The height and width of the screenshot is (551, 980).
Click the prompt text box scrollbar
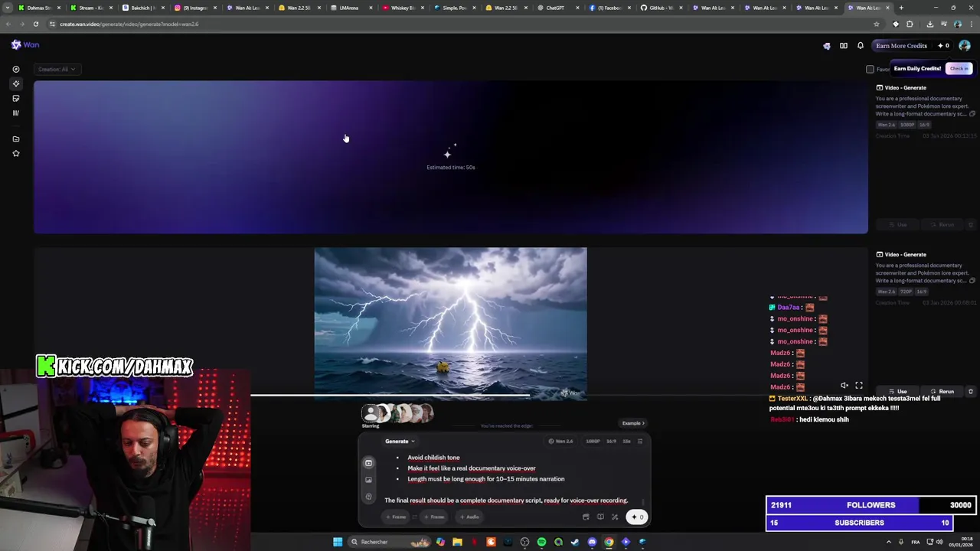[x=643, y=502]
